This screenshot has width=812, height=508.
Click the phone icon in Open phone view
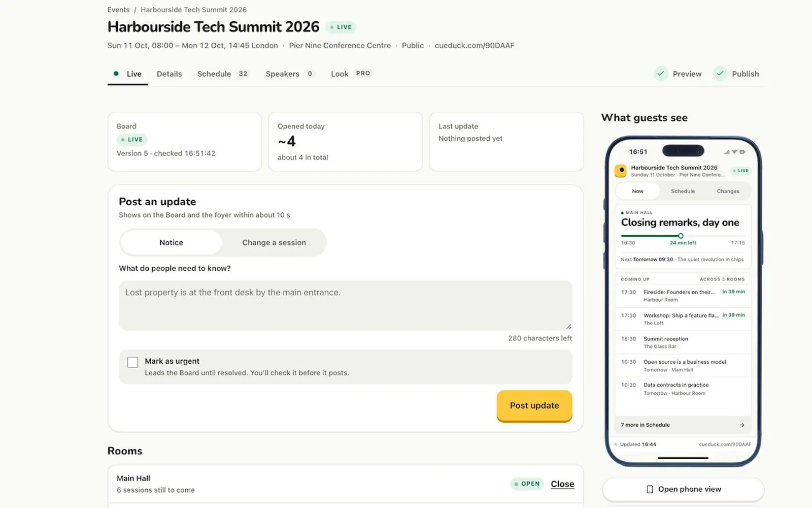tap(650, 489)
